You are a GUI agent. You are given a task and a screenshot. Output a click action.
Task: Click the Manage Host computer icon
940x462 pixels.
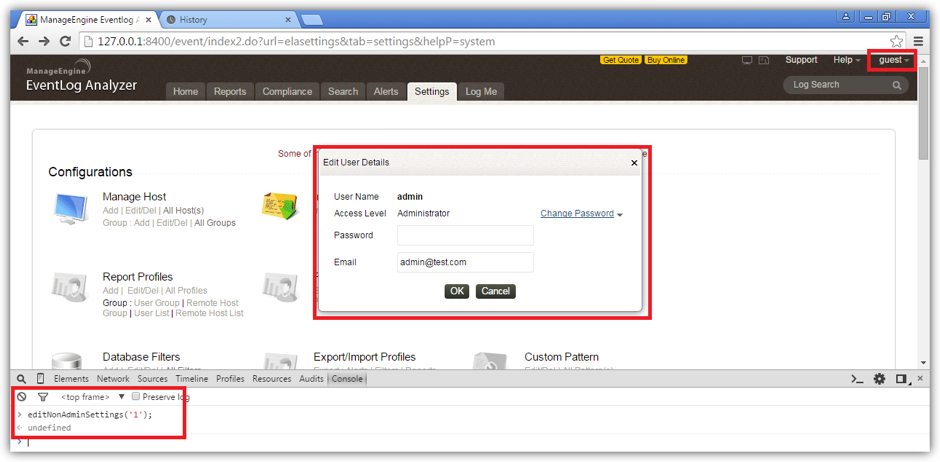click(70, 208)
